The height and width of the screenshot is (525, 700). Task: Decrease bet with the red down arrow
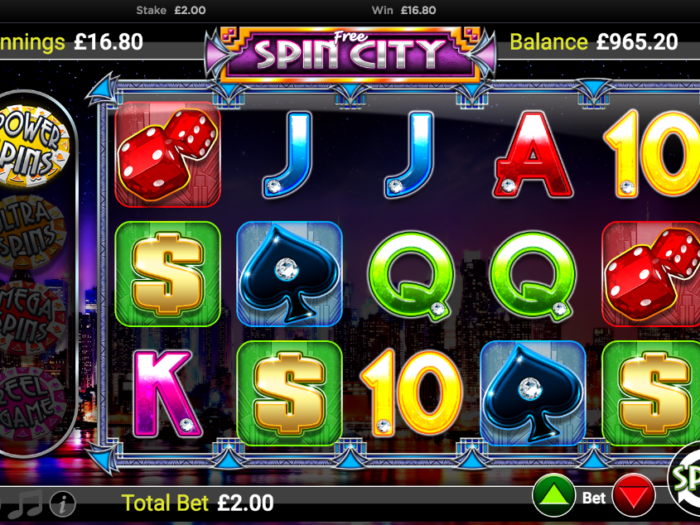coord(633,496)
